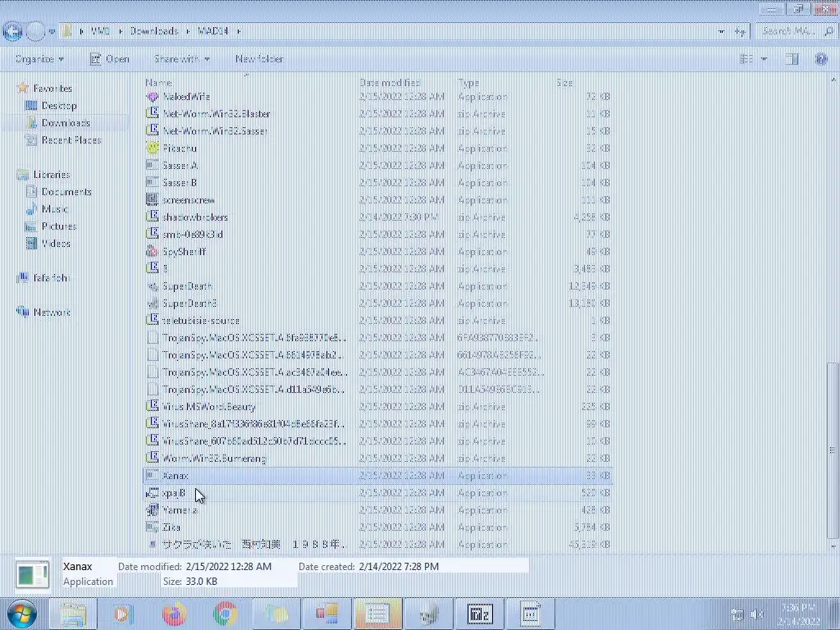Viewport: 840px width, 630px height.
Task: Change view with the view icon
Action: 746,59
